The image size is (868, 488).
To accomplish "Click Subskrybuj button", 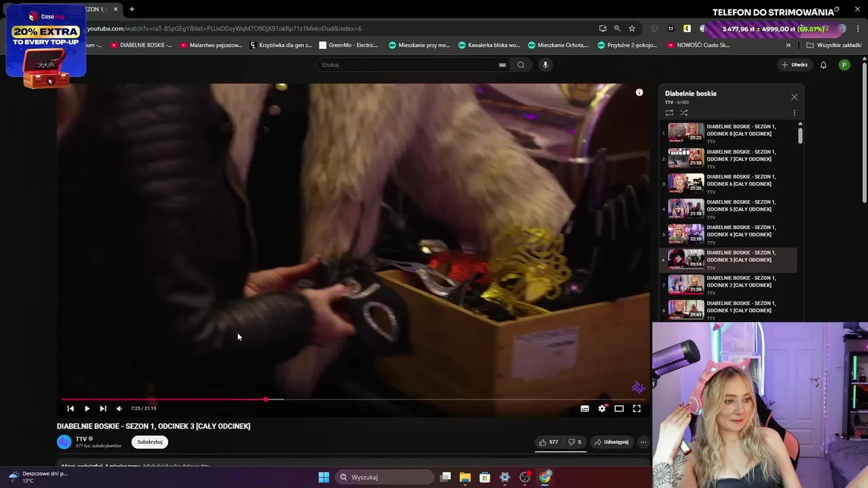I will point(150,442).
